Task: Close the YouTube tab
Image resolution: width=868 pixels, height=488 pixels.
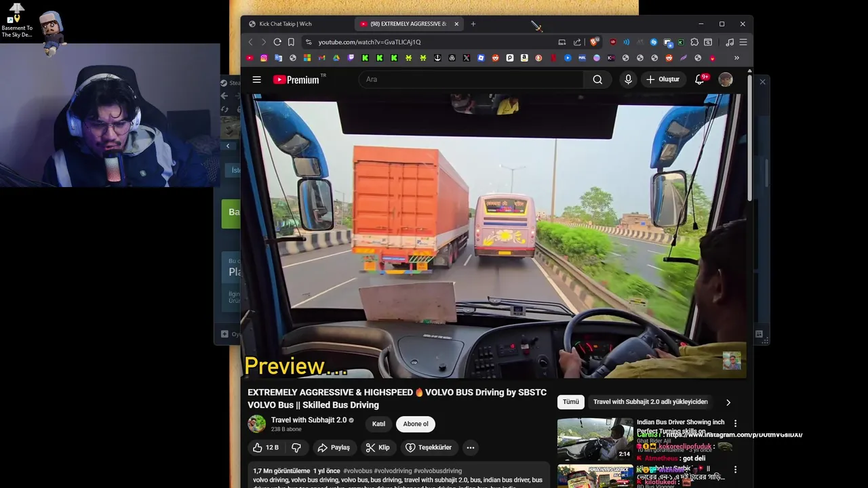Action: point(456,24)
